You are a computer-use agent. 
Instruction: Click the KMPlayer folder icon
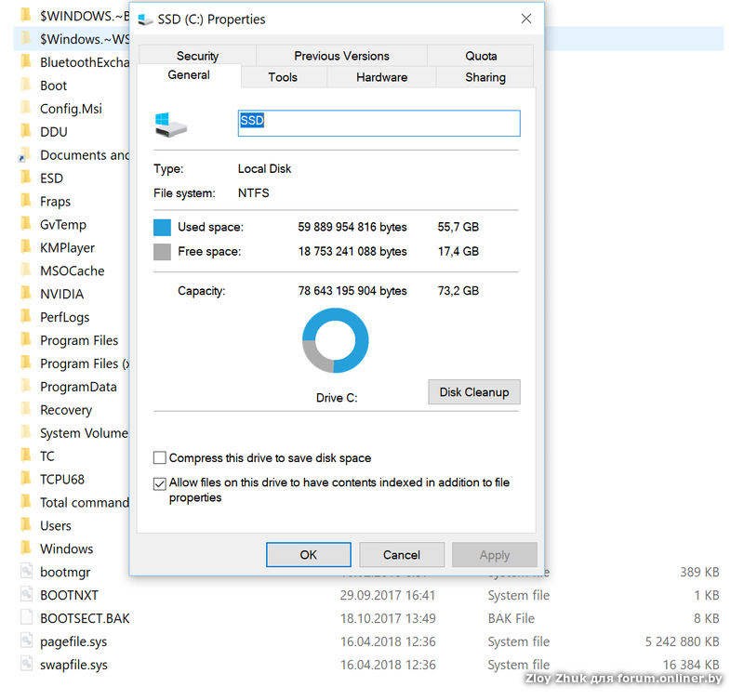click(x=26, y=247)
